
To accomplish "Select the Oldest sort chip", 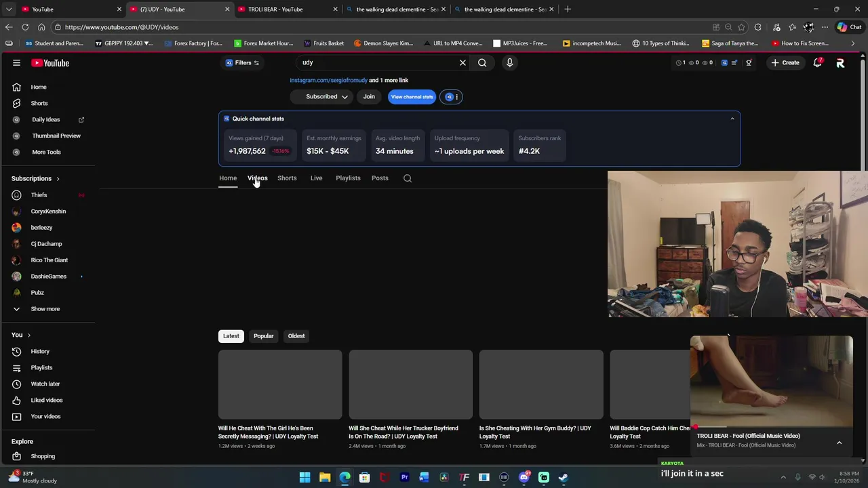I will (296, 336).
